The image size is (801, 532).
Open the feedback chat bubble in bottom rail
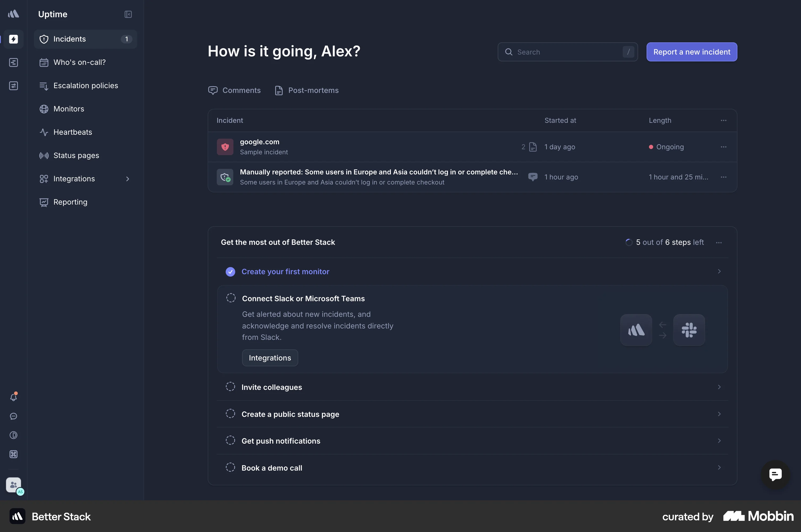coord(14,416)
